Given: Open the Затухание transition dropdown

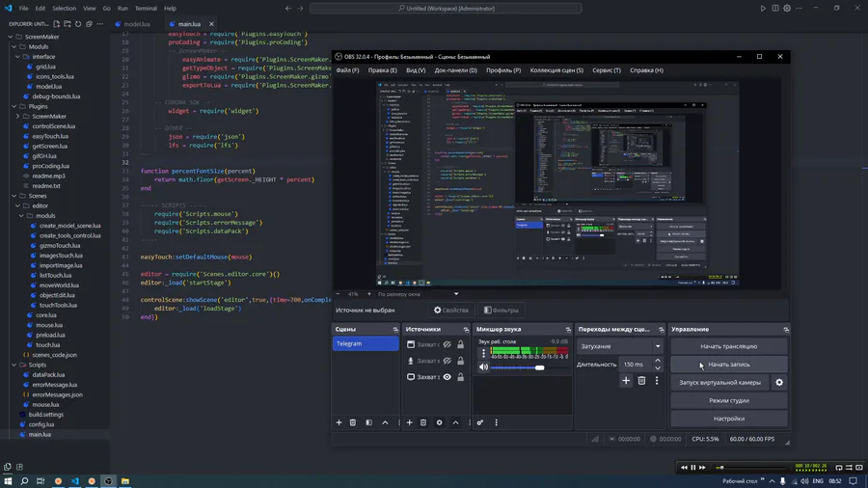Looking at the screenshot, I should 620,346.
